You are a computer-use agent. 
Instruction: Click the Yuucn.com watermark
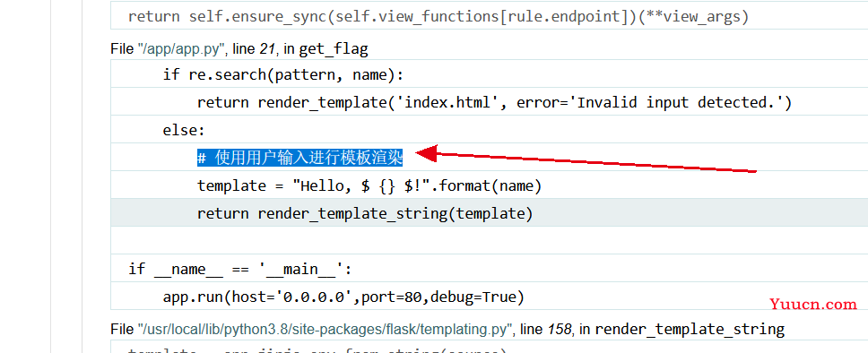812,304
